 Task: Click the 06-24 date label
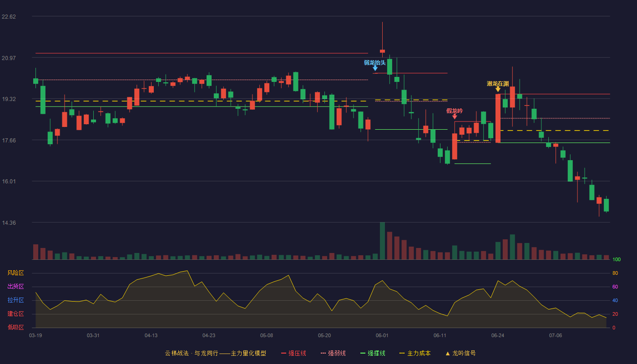pyautogui.click(x=498, y=335)
